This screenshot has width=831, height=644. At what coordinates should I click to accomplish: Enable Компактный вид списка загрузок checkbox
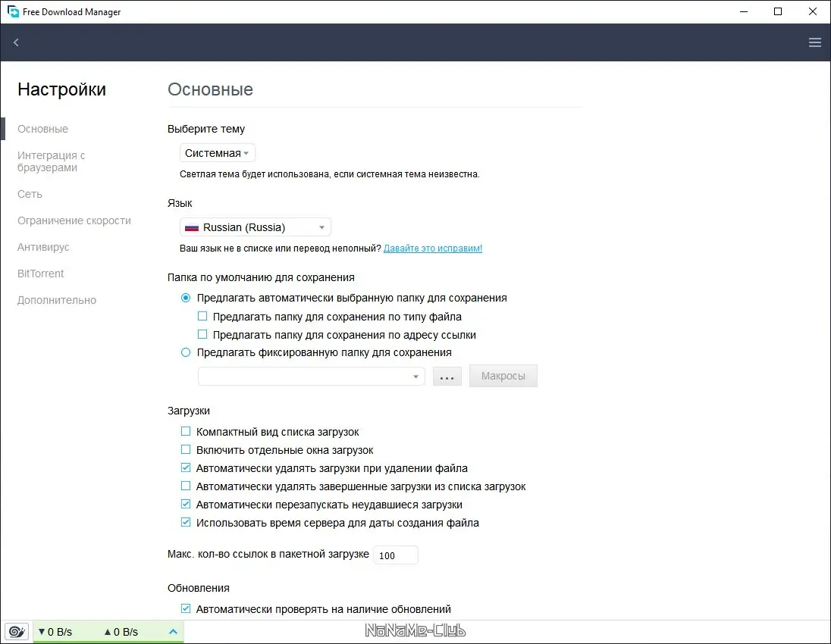(186, 431)
